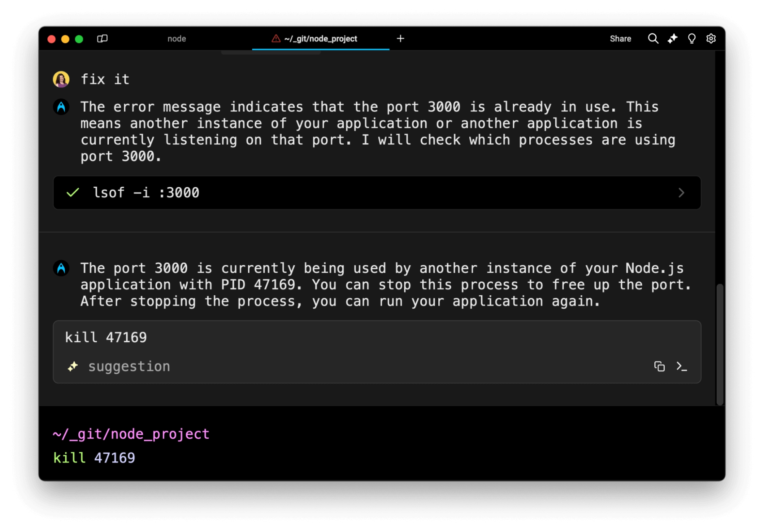This screenshot has height=532, width=764.
Task: Select the ~/_git/node_project tab
Action: 320,39
